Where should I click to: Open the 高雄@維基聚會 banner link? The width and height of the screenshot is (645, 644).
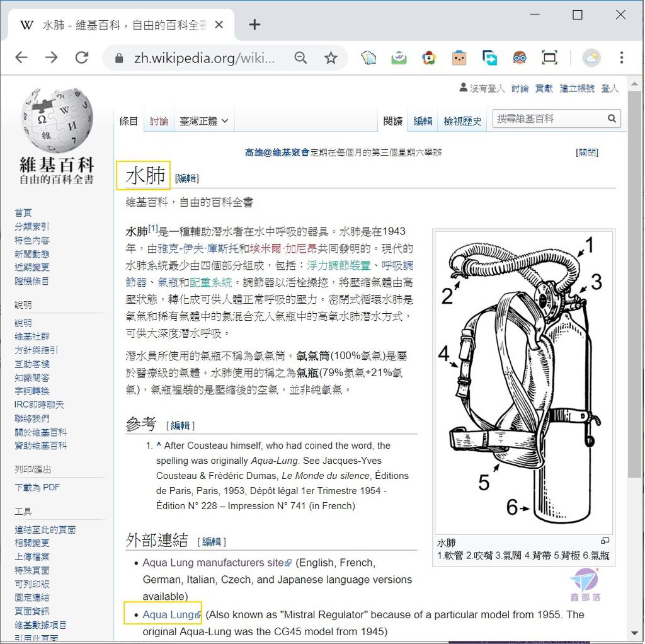tap(277, 152)
